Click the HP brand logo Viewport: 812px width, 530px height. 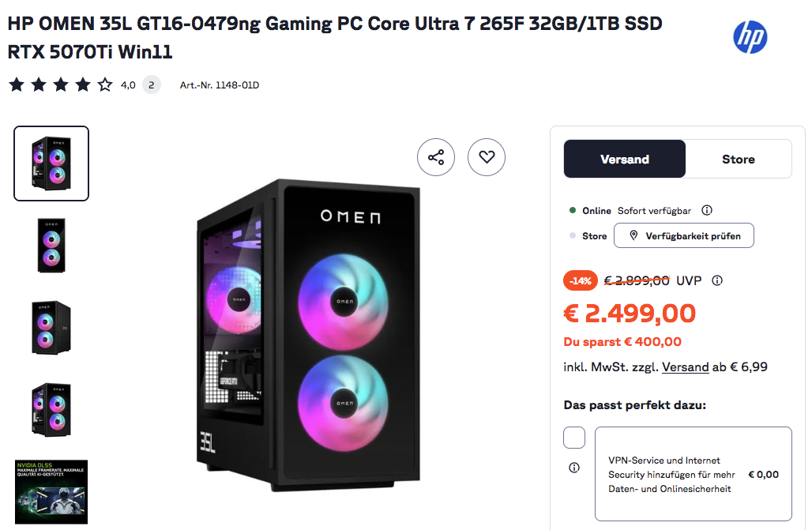(750, 37)
